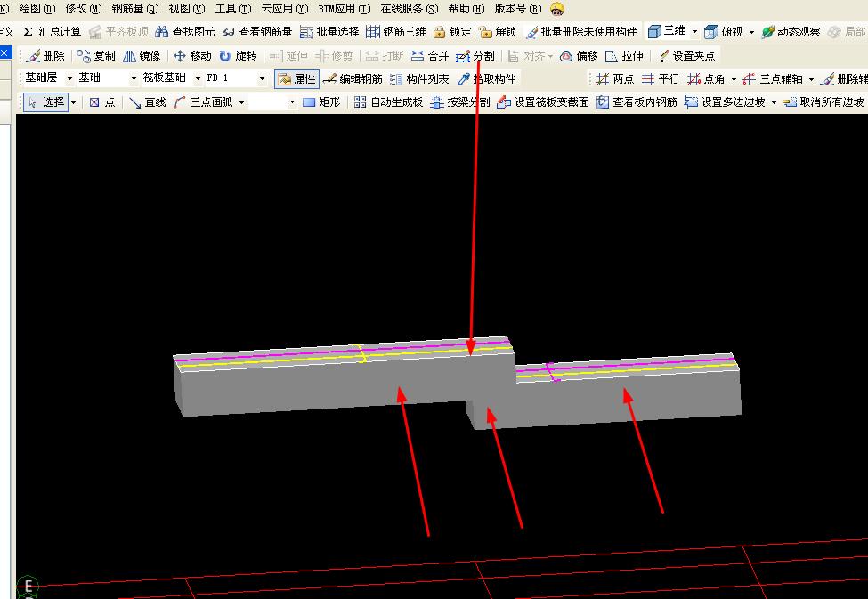The height and width of the screenshot is (599, 868).
Task: Open 构件列表 component list
Action: 419,79
